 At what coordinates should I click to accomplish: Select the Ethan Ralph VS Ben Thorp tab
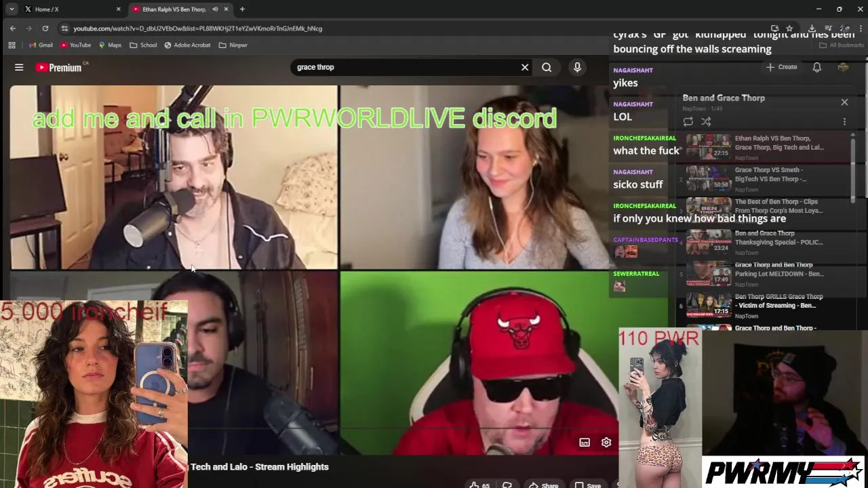click(x=175, y=9)
